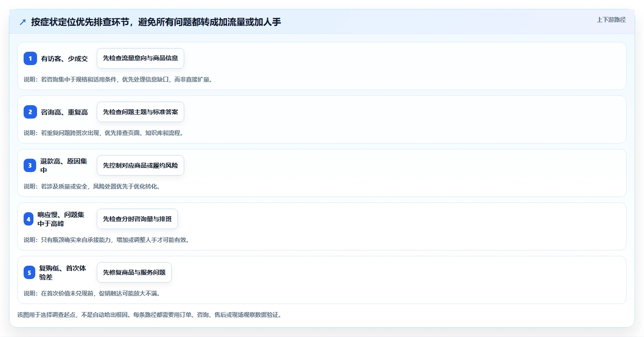The image size is (644, 337).
Task: Click the panel title 按症状定位优先排查环节
Action: click(x=156, y=22)
